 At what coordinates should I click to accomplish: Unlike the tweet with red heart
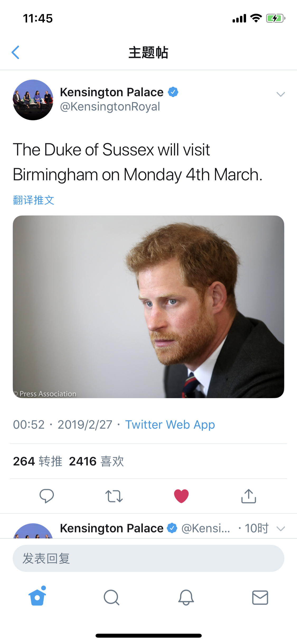tap(181, 496)
